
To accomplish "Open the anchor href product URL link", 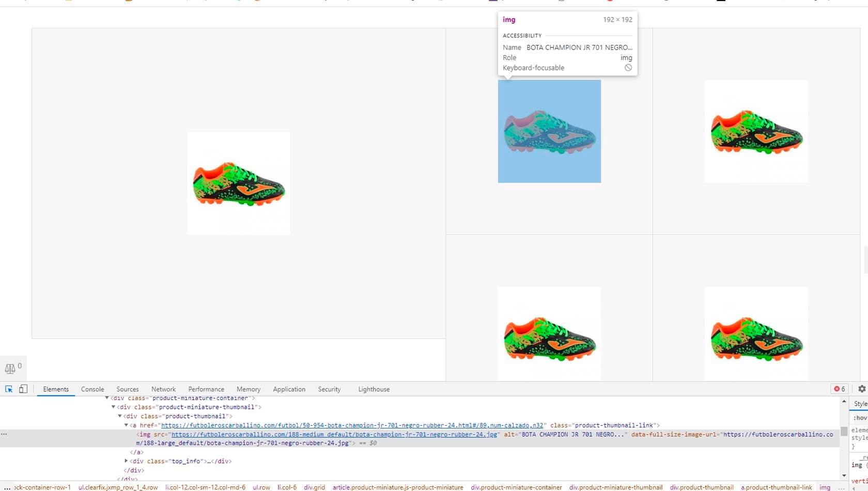I will 352,425.
